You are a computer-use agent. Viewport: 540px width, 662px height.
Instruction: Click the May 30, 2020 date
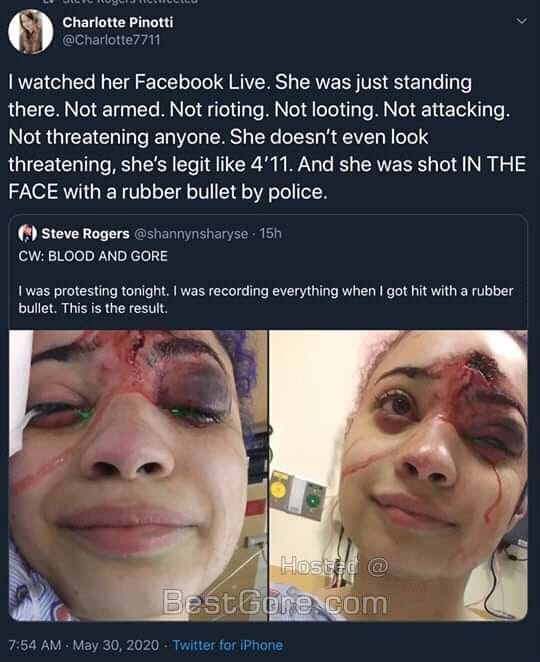[116, 645]
